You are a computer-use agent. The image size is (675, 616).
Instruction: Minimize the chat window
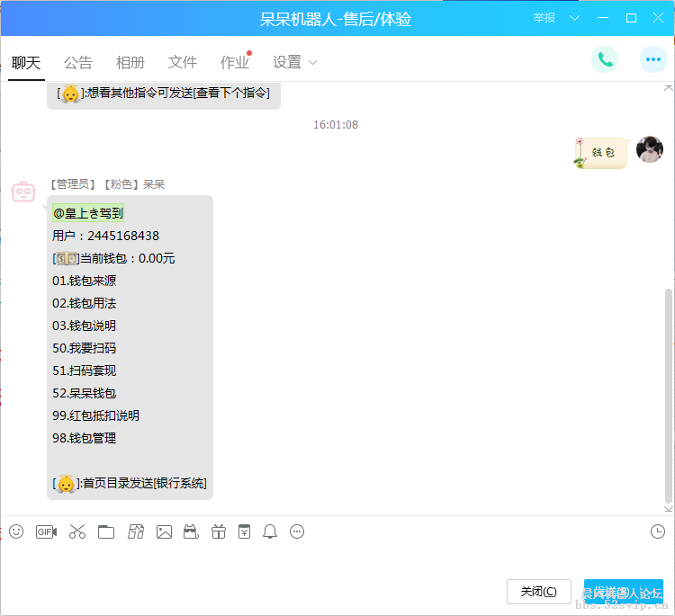tap(603, 18)
